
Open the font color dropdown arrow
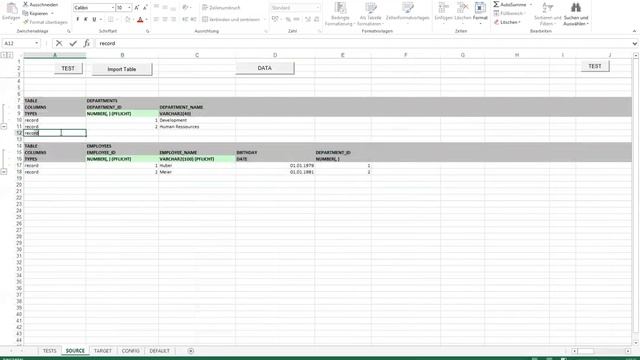[x=147, y=20]
